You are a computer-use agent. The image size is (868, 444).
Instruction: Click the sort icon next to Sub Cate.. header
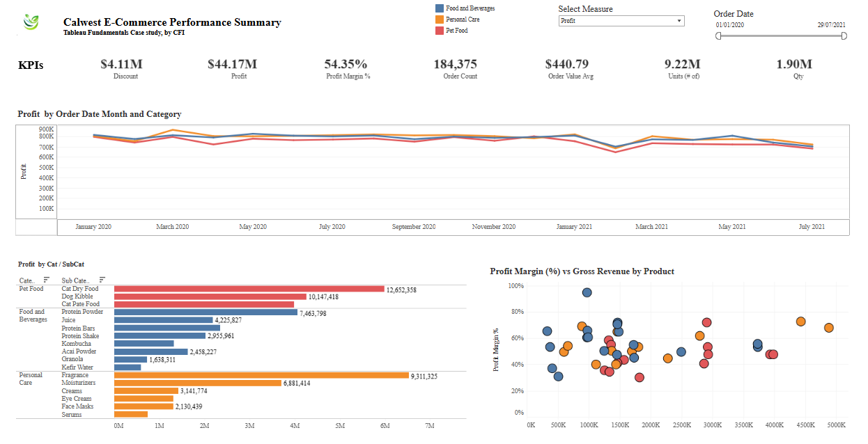(102, 280)
